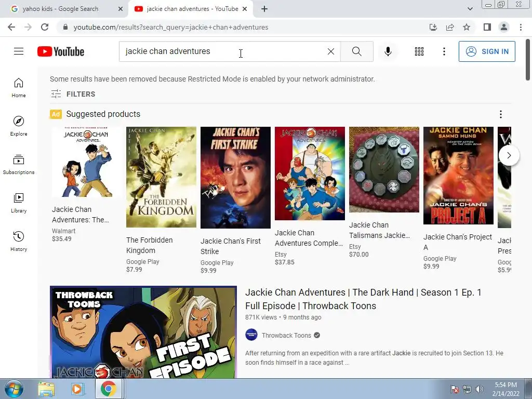532x399 pixels.
Task: Open YouTube settings three-dot menu
Action: (x=444, y=51)
